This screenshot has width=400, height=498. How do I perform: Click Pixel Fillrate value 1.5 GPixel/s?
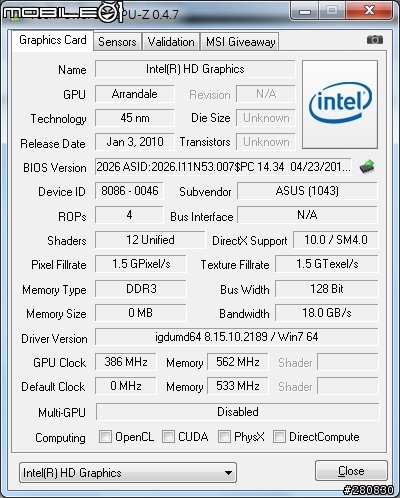coord(141,264)
